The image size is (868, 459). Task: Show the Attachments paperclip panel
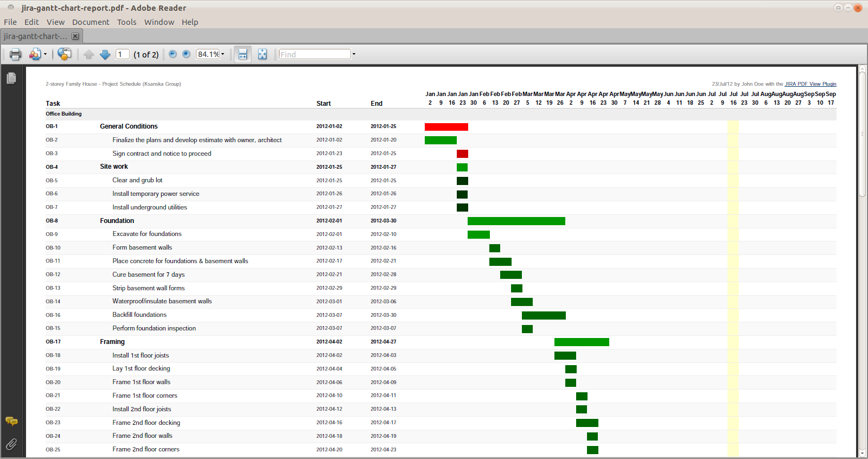11,445
